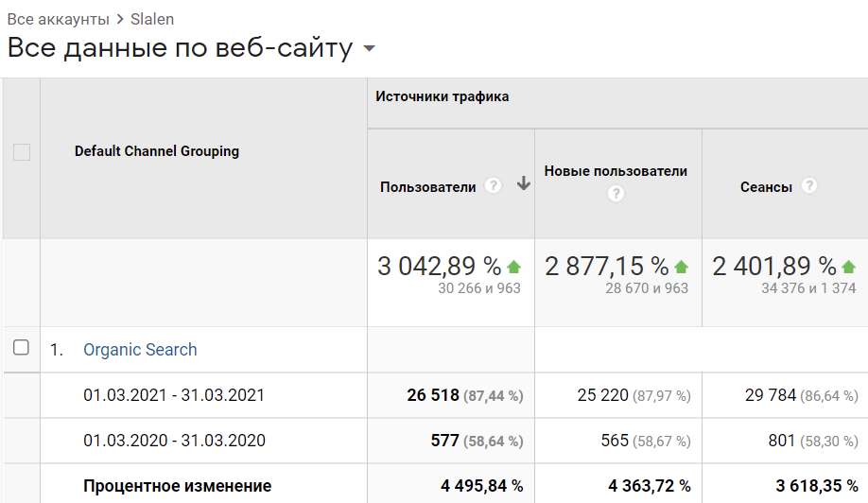This screenshot has height=503, width=868.
Task: Open the Organic Search channel link
Action: (x=140, y=350)
